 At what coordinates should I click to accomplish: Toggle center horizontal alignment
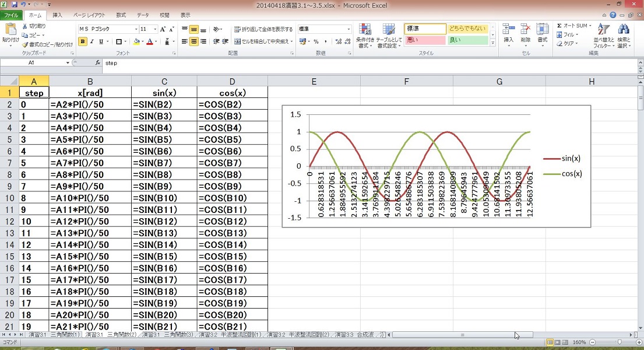(194, 41)
